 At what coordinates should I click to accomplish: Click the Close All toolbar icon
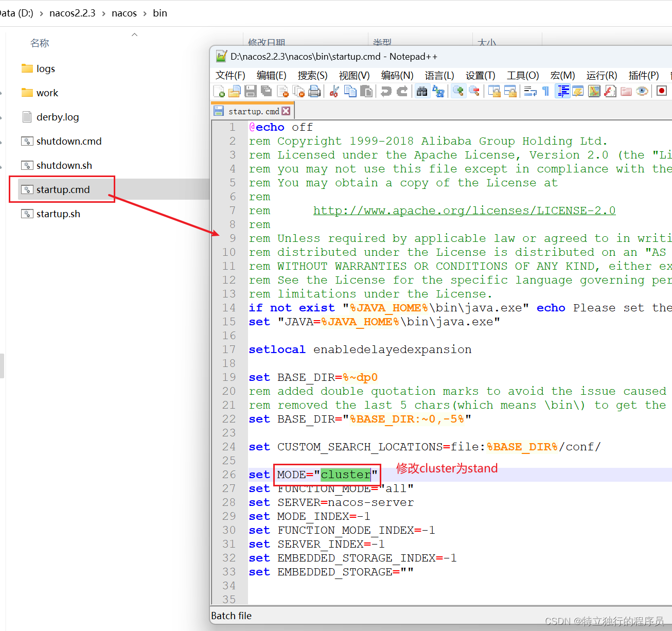click(298, 92)
